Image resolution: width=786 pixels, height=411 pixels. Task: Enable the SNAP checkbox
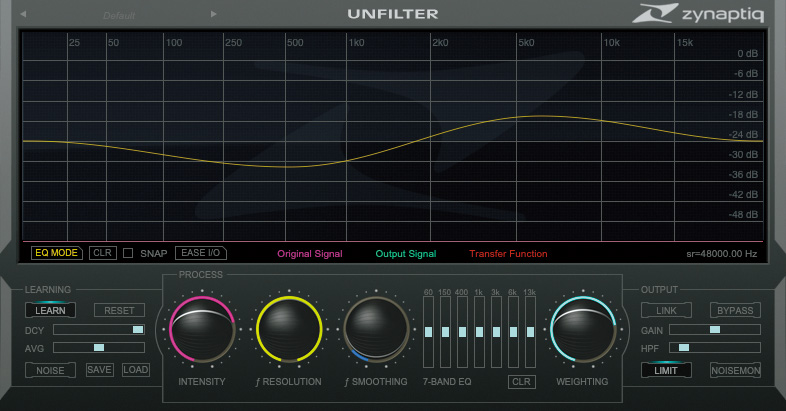(128, 253)
